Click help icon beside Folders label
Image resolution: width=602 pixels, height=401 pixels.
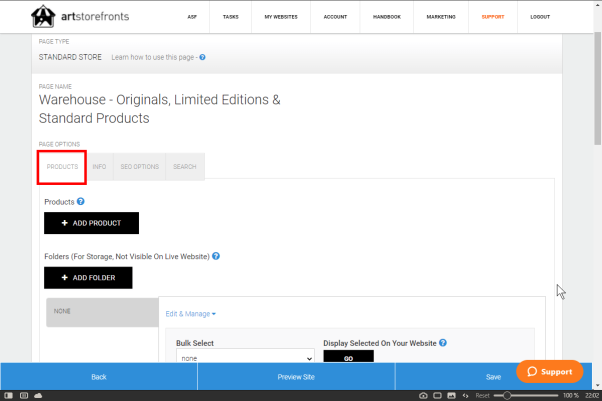216,256
